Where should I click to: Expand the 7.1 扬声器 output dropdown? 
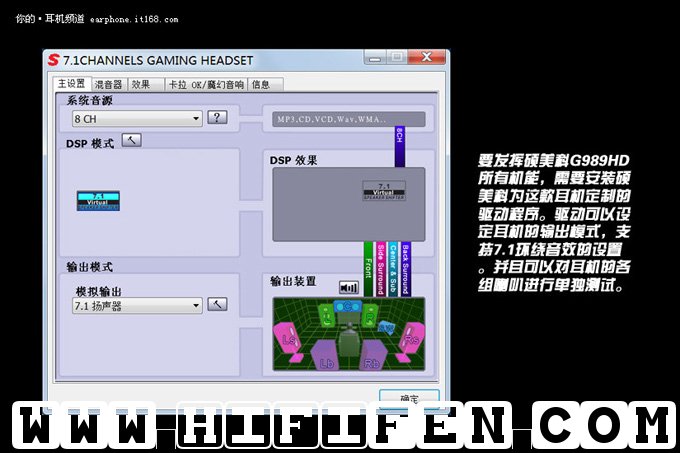(137, 306)
